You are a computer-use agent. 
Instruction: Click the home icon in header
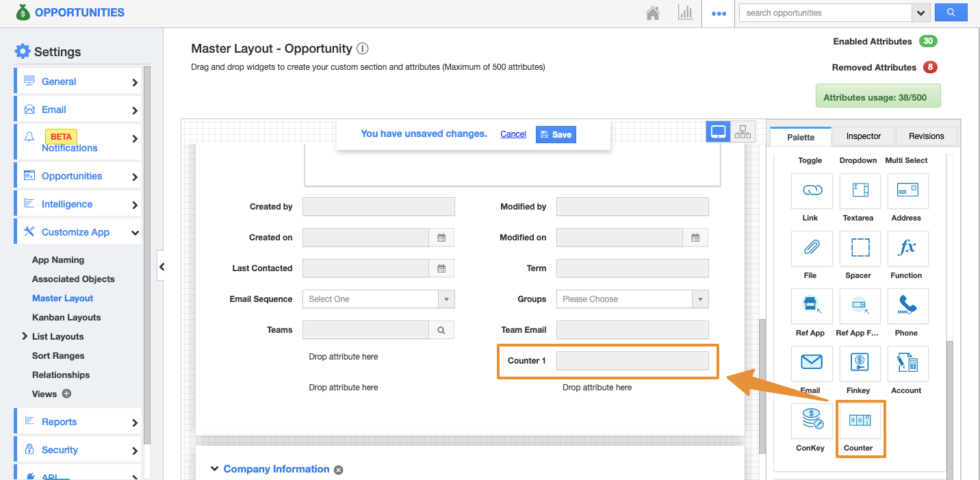[653, 13]
